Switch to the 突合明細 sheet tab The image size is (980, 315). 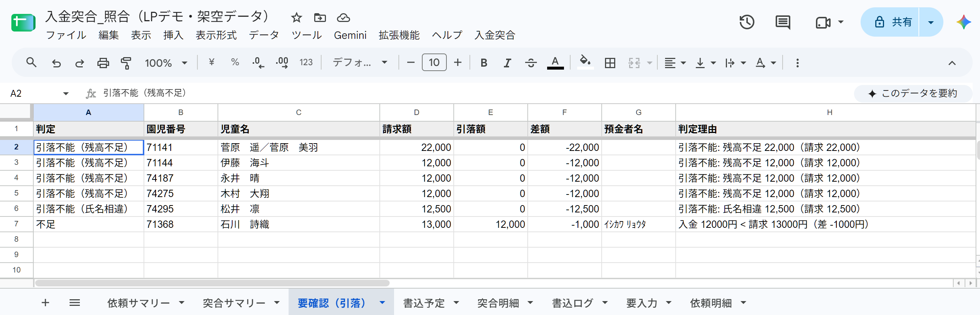(498, 303)
